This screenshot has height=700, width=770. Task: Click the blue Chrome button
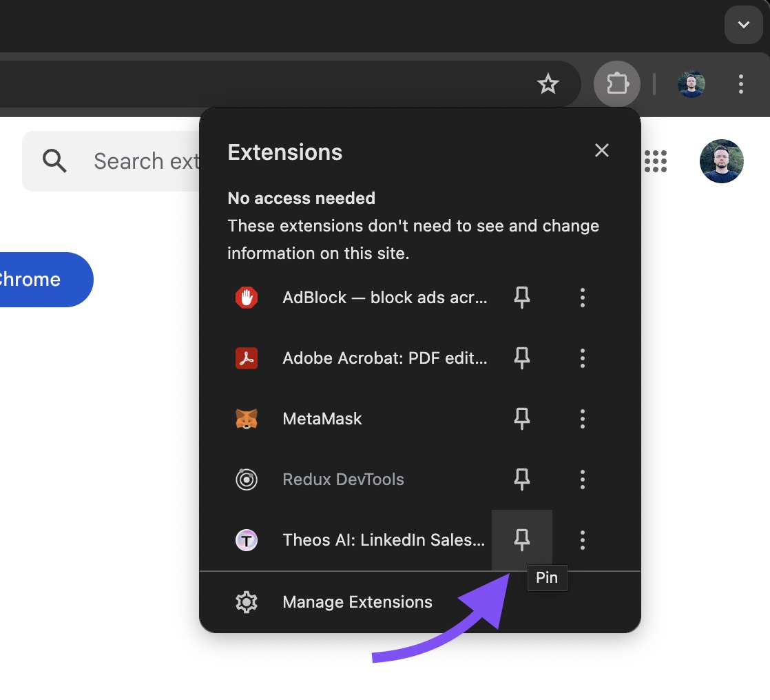tap(45, 280)
